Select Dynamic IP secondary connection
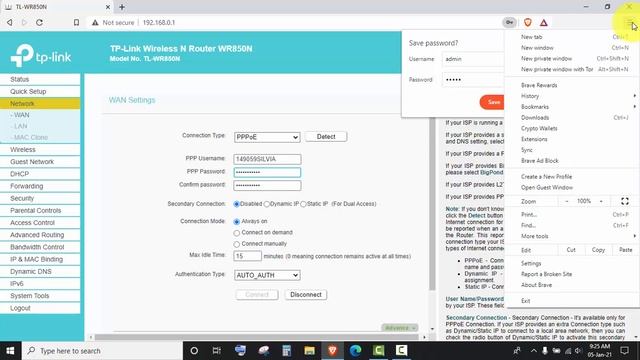 click(x=267, y=204)
